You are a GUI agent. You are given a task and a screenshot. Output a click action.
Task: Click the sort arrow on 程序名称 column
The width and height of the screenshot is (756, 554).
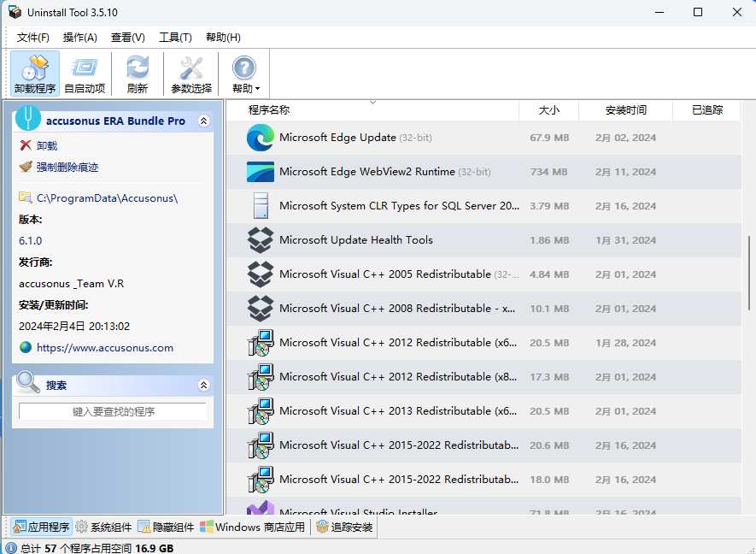click(373, 102)
